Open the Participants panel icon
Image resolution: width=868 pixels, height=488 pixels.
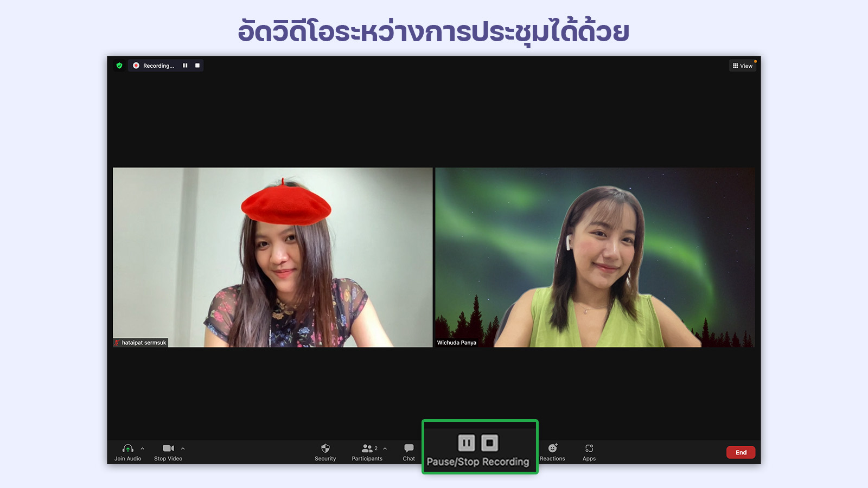[367, 448]
